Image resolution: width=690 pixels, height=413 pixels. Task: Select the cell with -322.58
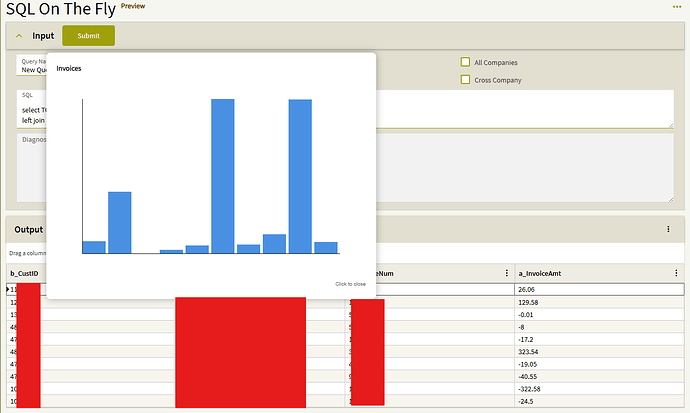[599, 389]
